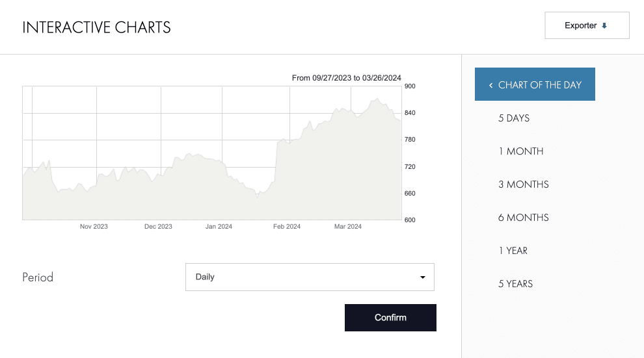Select the 6 Months range
This screenshot has height=358, width=644.
(x=524, y=218)
